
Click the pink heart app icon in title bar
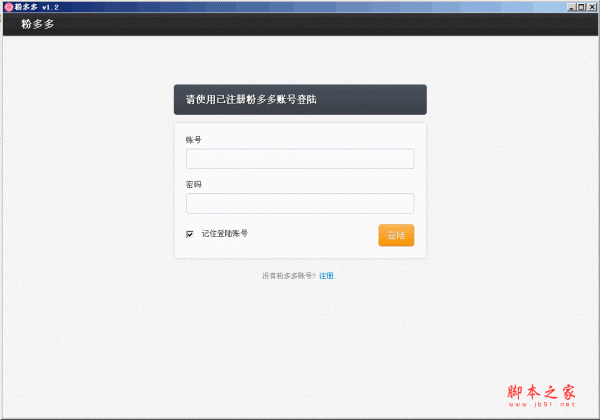9,7
